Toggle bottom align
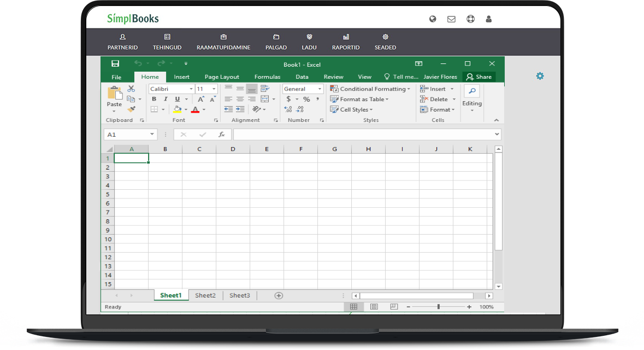644x350 pixels. (x=252, y=89)
